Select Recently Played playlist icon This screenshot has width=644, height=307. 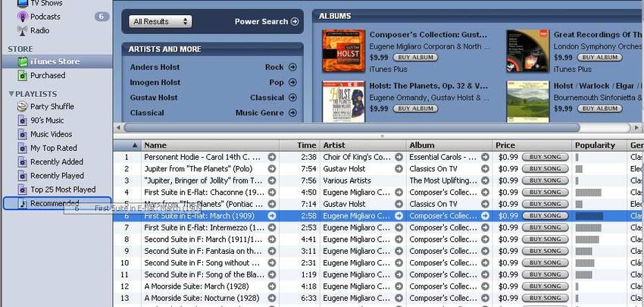coord(23,176)
